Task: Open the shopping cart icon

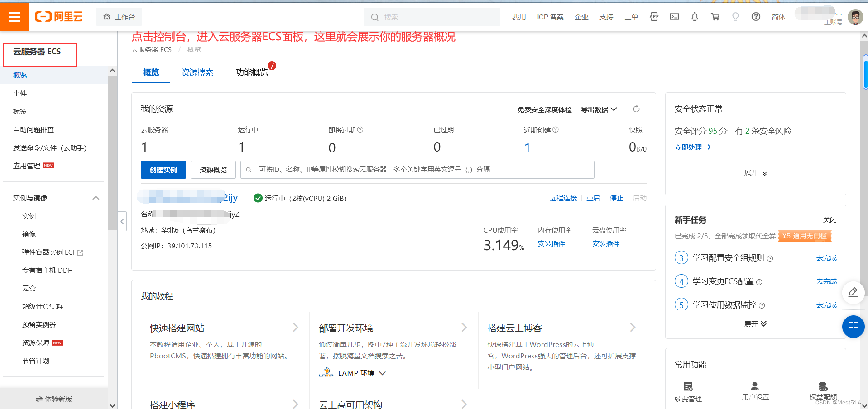Action: [x=715, y=16]
